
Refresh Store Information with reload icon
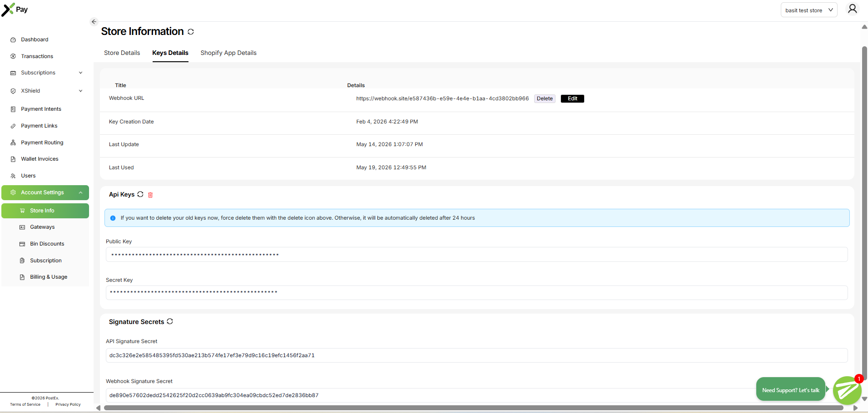[191, 32]
